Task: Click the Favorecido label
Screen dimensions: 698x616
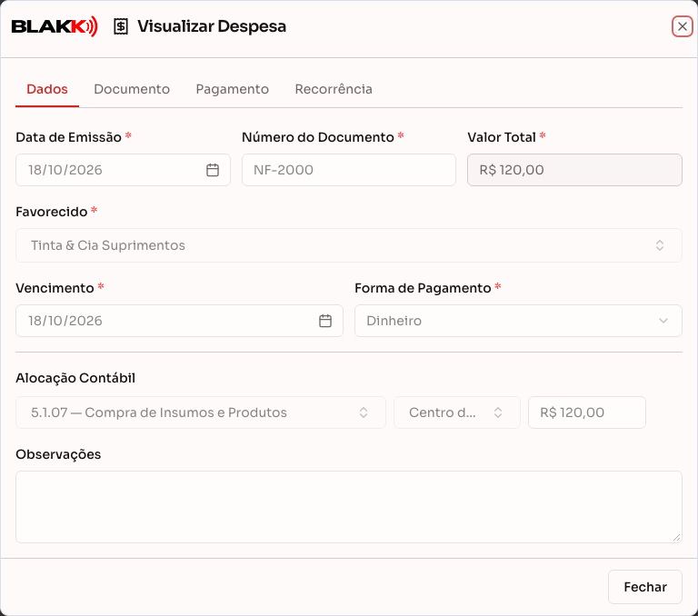Action: 52,212
